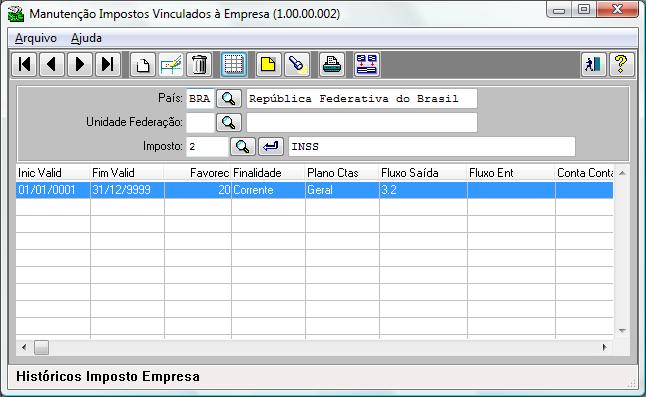This screenshot has width=646, height=397.
Task: Go to the first record
Action: coord(24,65)
